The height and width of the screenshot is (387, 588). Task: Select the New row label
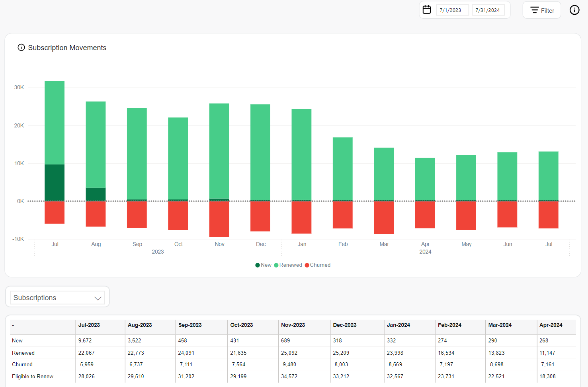pyautogui.click(x=17, y=341)
